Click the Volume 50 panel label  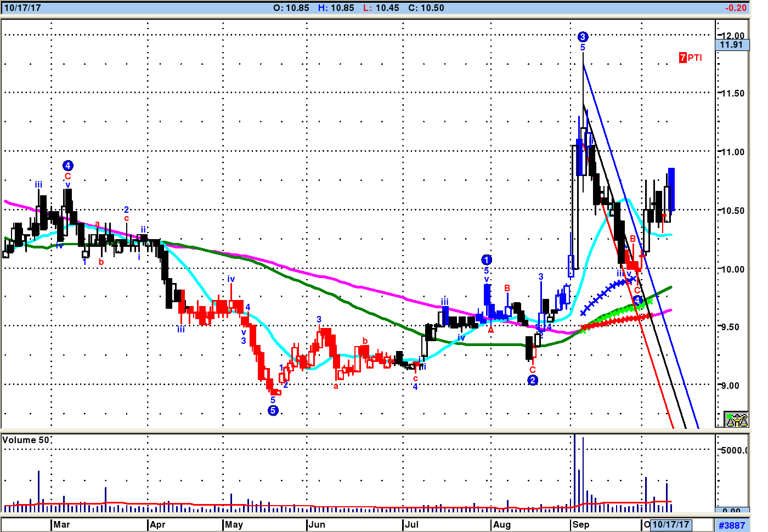coord(26,440)
